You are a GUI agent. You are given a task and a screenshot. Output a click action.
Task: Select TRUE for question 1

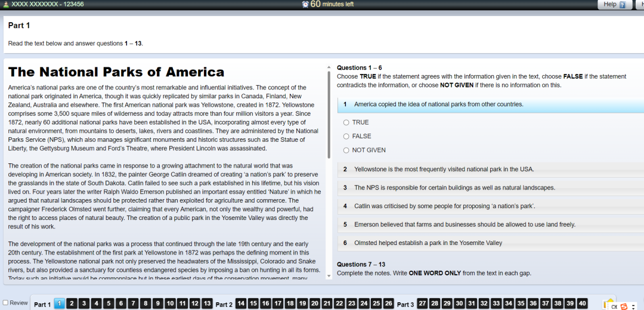346,122
